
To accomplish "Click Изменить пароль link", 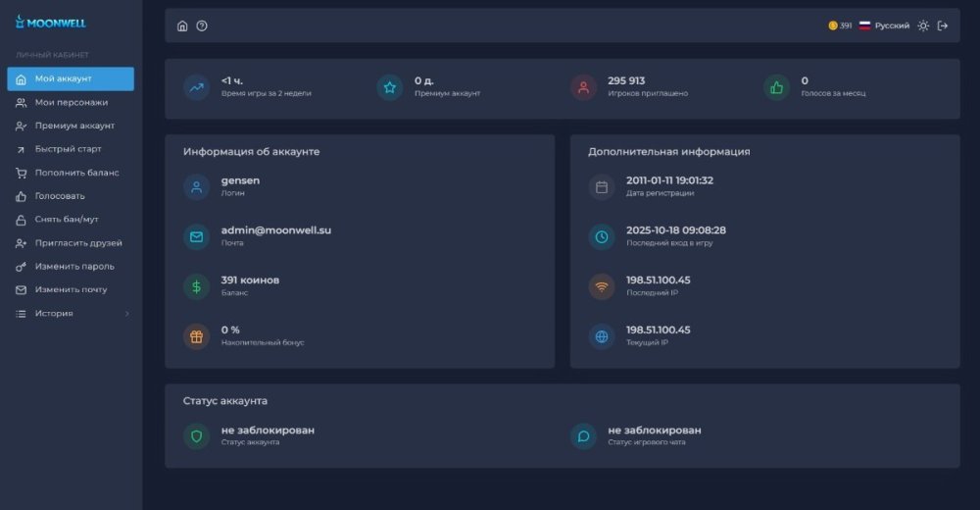I will coord(74,266).
